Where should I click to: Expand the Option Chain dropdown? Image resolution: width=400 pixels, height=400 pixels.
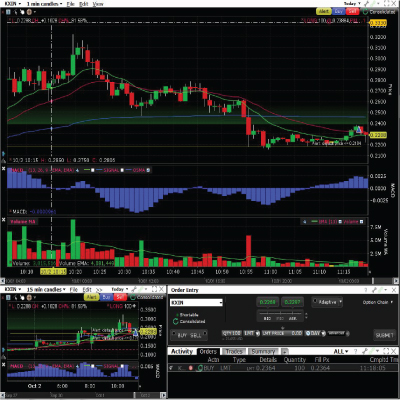click(x=378, y=302)
